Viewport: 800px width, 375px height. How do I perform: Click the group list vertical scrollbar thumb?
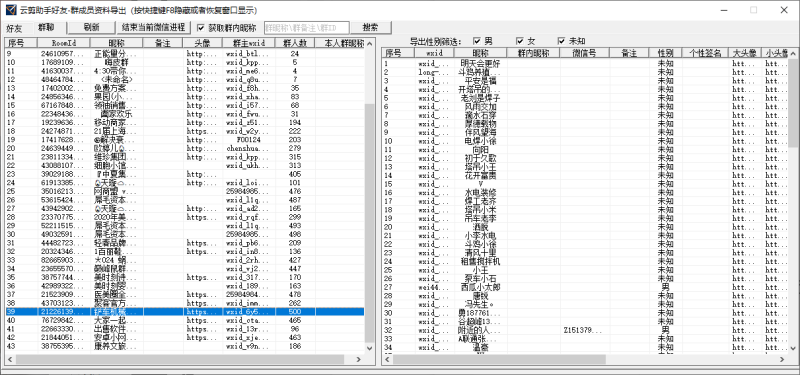(370, 223)
